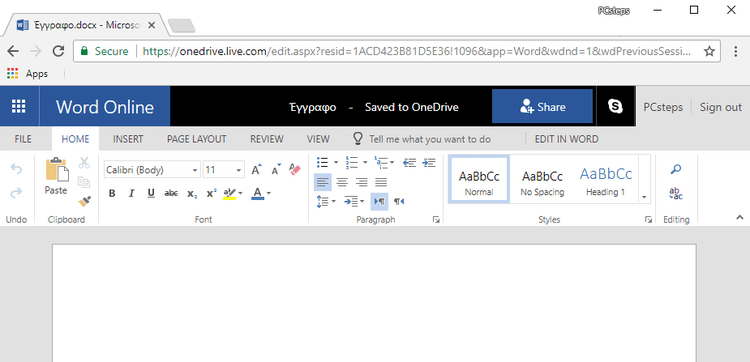Viewport: 750px width, 362px height.
Task: Click EDIT IN WORD
Action: [566, 139]
